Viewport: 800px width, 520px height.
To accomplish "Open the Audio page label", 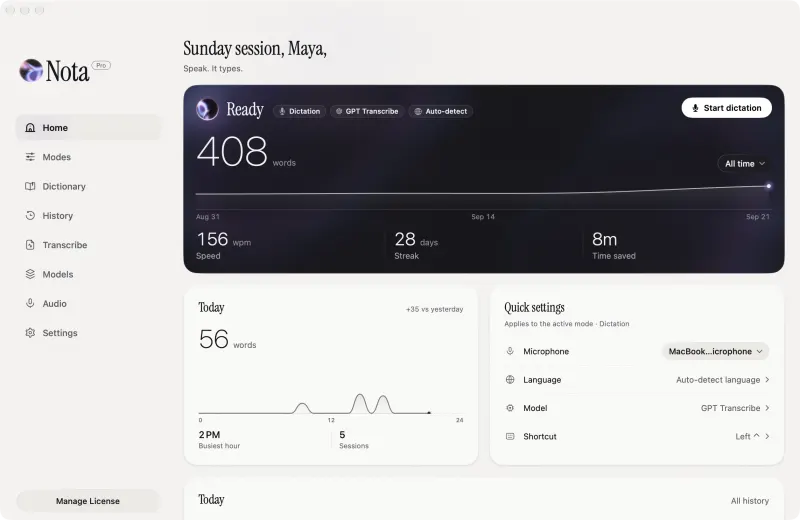I will 55,304.
